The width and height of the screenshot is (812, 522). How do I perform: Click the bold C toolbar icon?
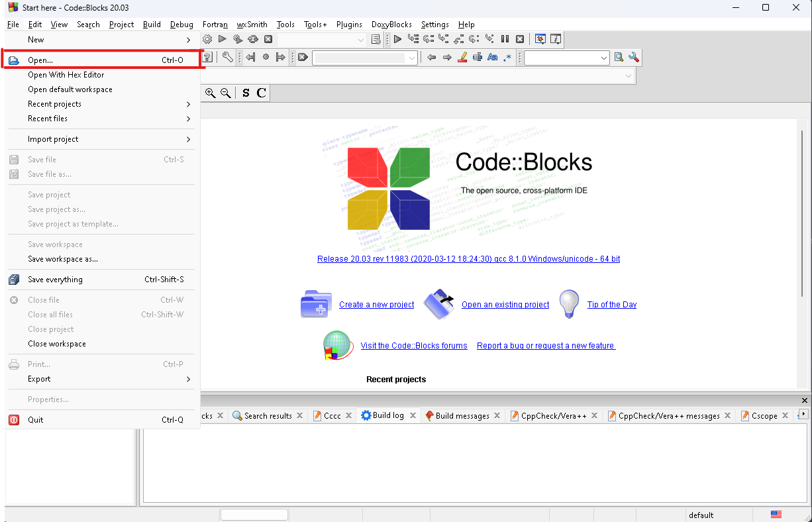pos(262,93)
